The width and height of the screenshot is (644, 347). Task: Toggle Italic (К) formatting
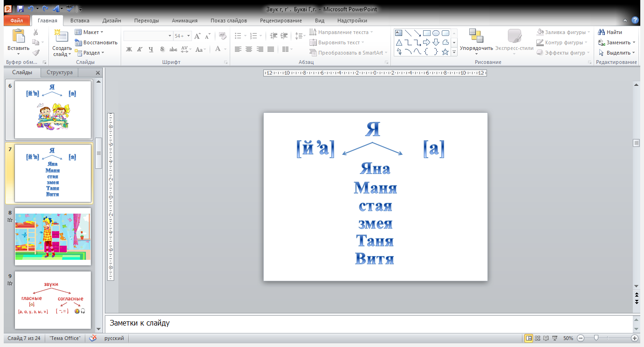pyautogui.click(x=140, y=49)
